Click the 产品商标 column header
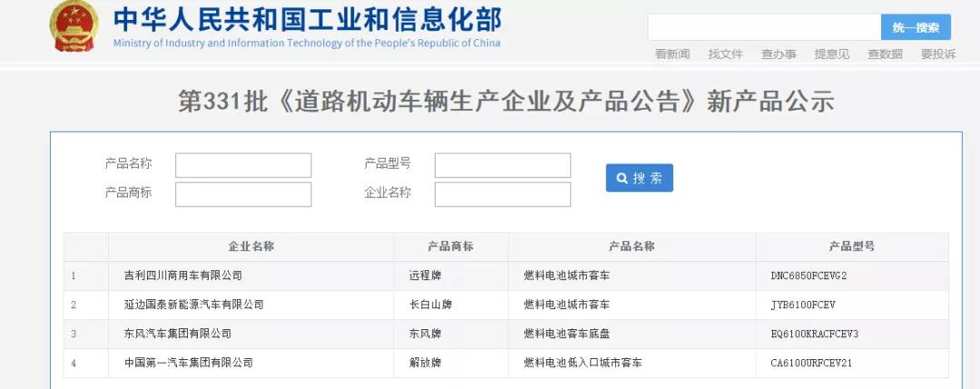 451,247
